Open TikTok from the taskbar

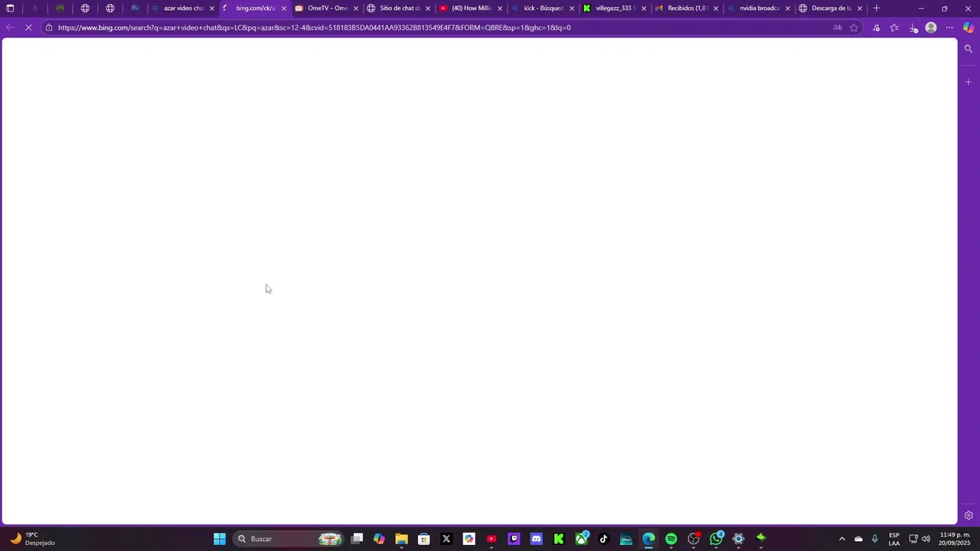click(603, 539)
